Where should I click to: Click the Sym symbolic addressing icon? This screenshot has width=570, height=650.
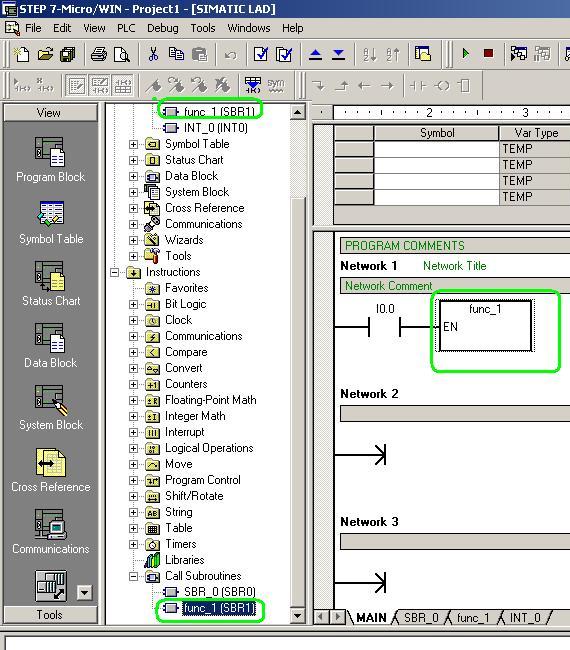(276, 85)
